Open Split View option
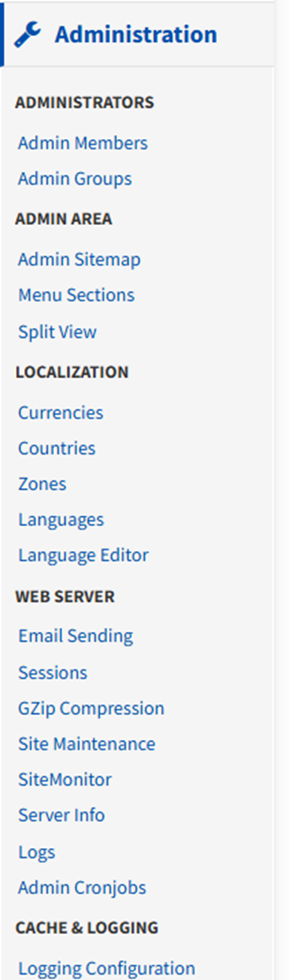Viewport: 289px width, 980px height. 57,332
